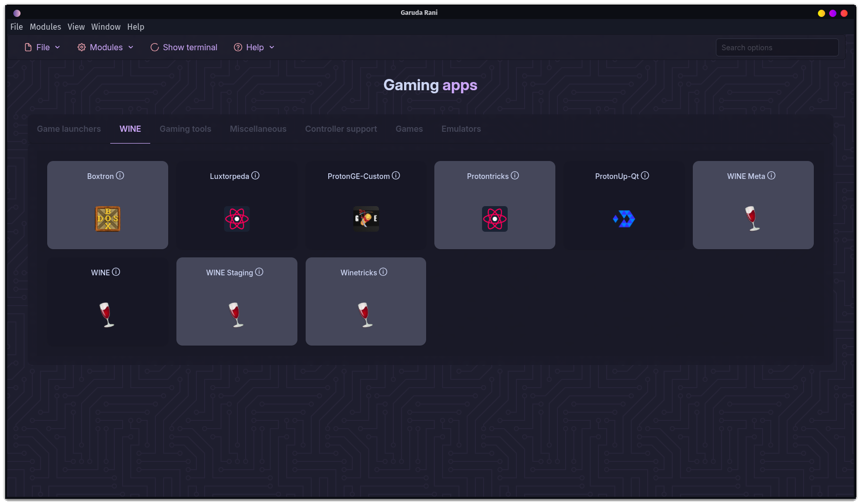
Task: Deselect the Winetricks card
Action: pos(366,301)
